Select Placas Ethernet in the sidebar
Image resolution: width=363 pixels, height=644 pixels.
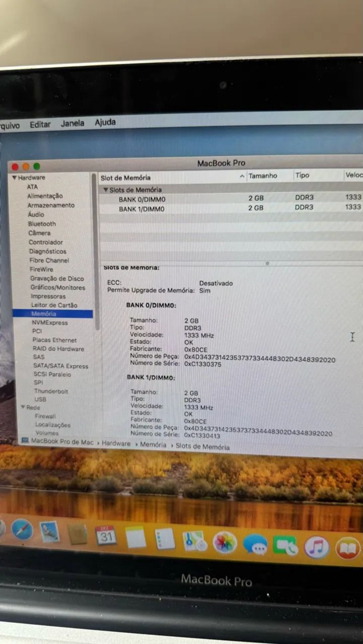[x=54, y=340]
